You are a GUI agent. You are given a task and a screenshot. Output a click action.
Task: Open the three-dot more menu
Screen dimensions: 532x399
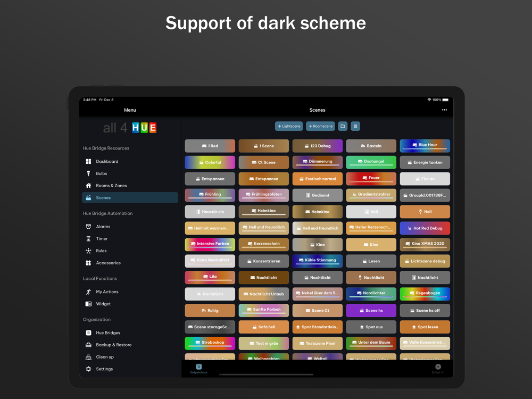[444, 110]
